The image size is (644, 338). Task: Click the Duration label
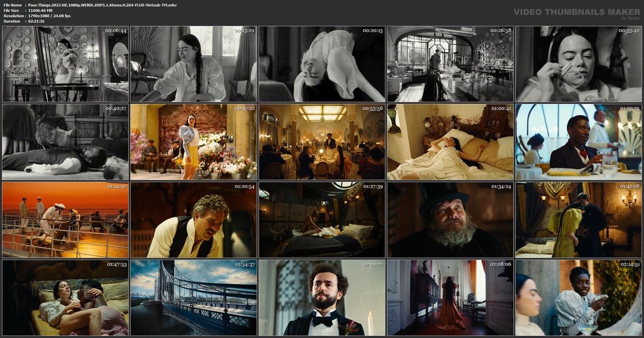point(12,21)
